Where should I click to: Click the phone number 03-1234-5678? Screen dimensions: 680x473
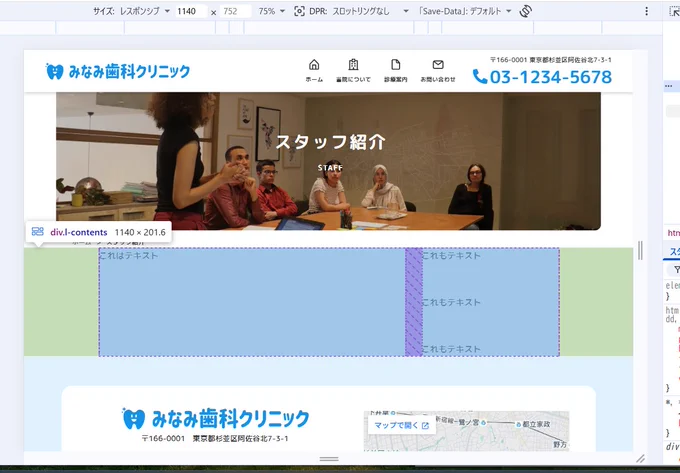(551, 77)
